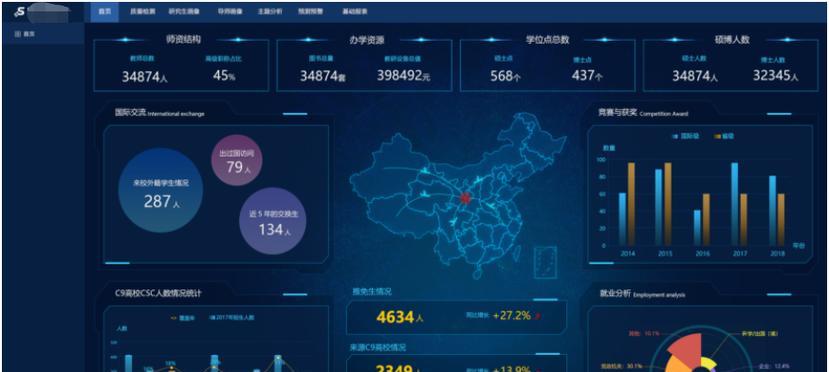Image resolution: width=829 pixels, height=372 pixels.
Task: Click the 硕博人数 panel title
Action: point(732,40)
